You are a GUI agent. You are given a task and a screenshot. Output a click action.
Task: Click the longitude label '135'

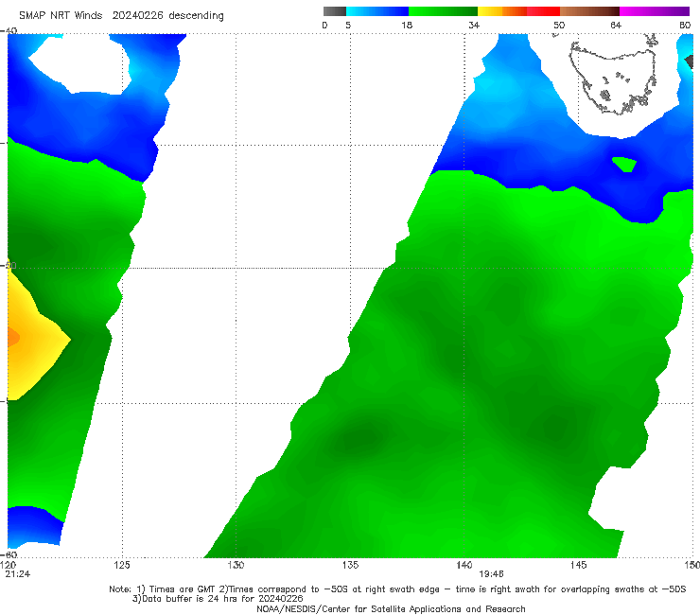click(350, 566)
